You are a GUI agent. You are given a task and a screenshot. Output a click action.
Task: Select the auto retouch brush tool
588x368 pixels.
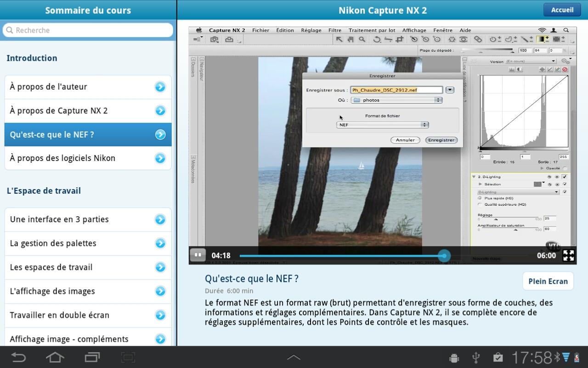pos(478,40)
